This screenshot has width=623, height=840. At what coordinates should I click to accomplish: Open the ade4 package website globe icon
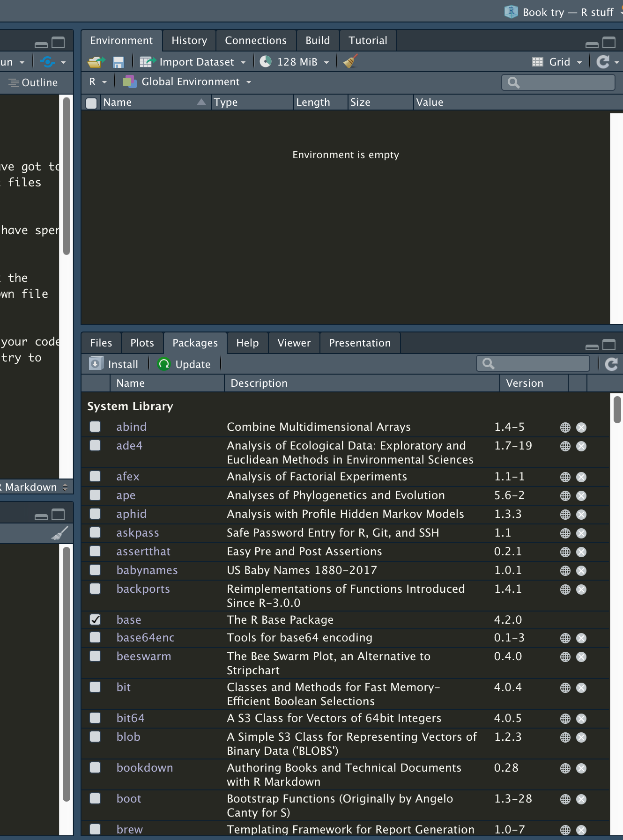[x=565, y=446]
